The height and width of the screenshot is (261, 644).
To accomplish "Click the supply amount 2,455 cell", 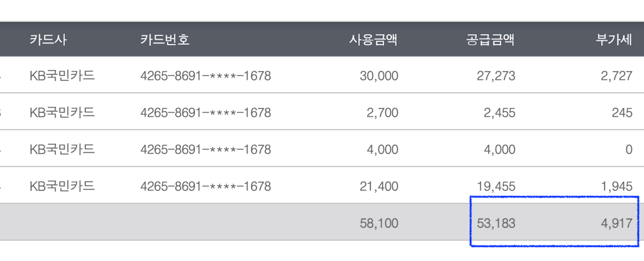I will coord(499,113).
